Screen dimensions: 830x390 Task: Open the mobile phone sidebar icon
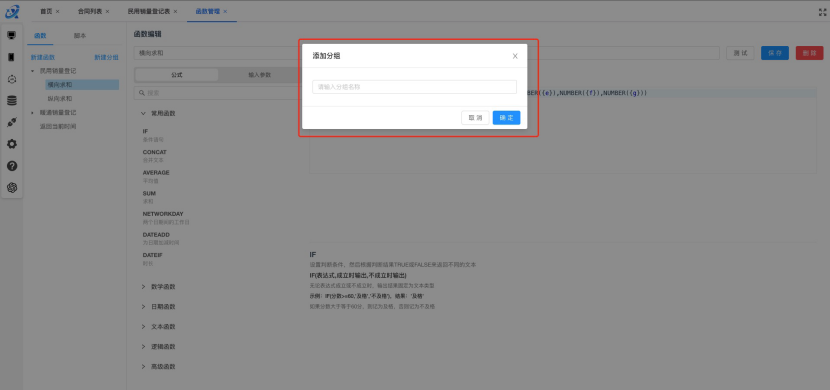pos(12,57)
